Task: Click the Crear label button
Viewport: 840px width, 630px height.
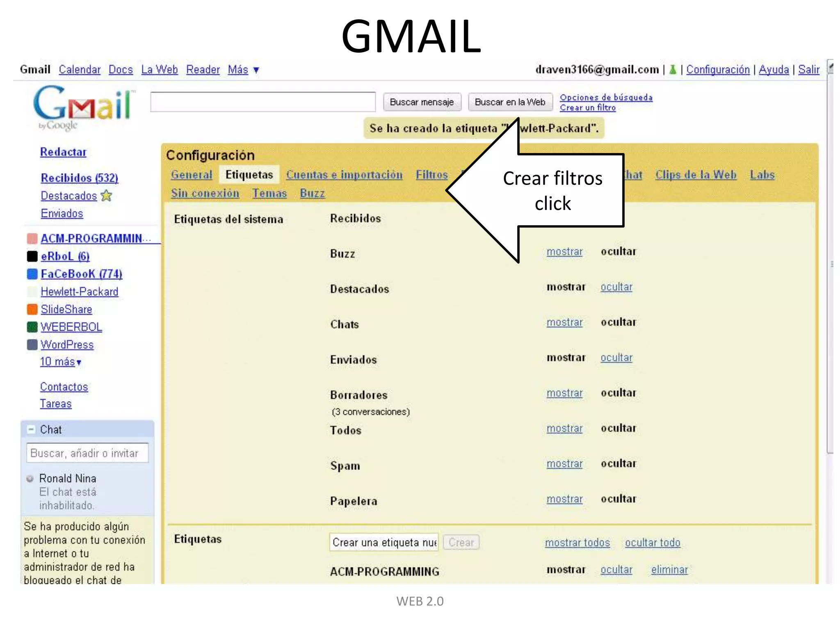Action: [x=461, y=542]
